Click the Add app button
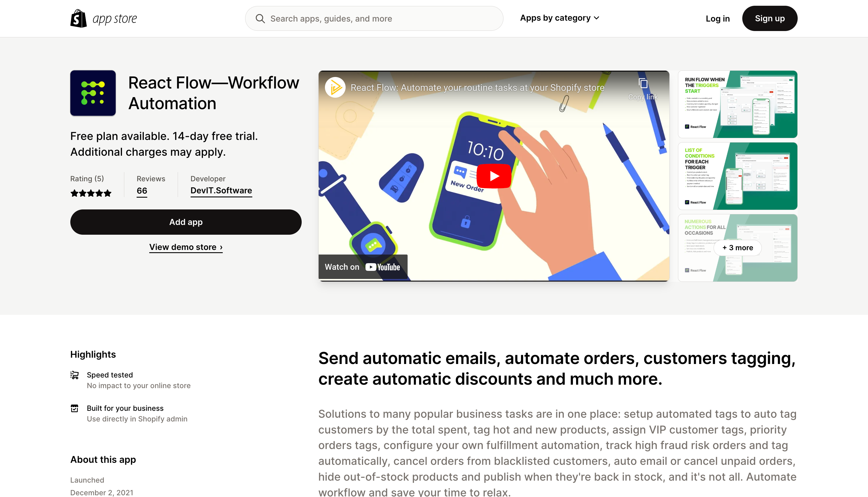The height and width of the screenshot is (497, 868). coord(186,222)
